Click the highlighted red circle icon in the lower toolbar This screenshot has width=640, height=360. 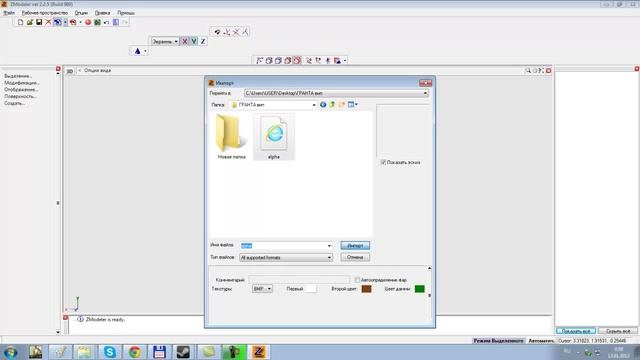click(x=297, y=60)
